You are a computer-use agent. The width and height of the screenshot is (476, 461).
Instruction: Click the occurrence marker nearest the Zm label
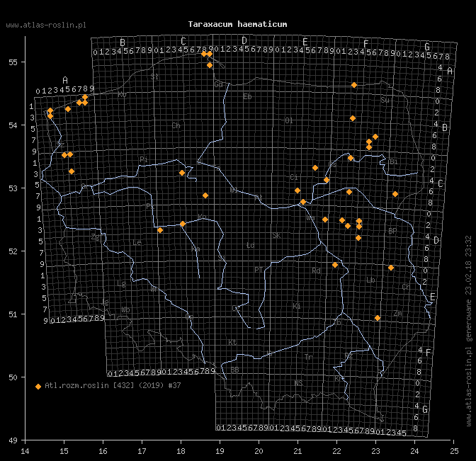click(378, 318)
